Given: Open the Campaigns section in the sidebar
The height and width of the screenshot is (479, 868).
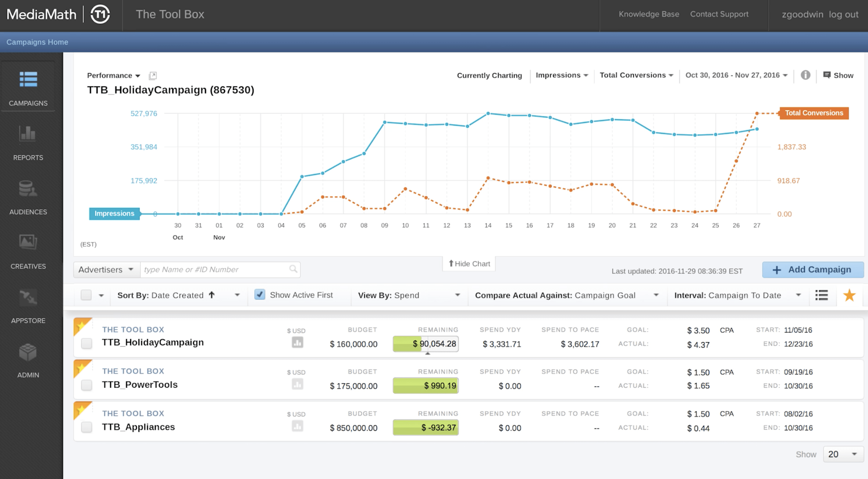Looking at the screenshot, I should point(28,88).
